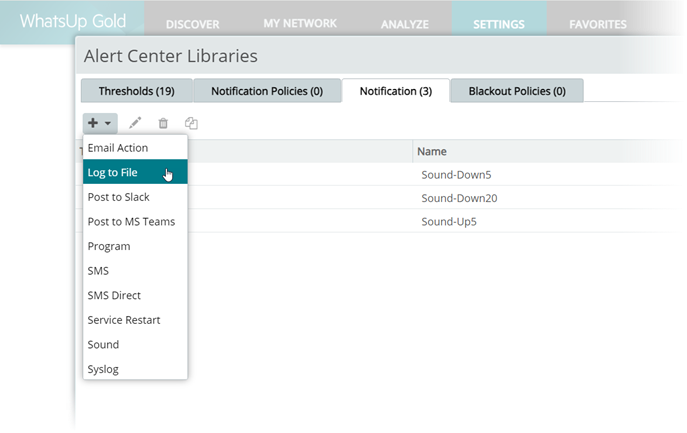Select the Notification (3) tab
Image resolution: width=687 pixels, height=433 pixels.
396,91
